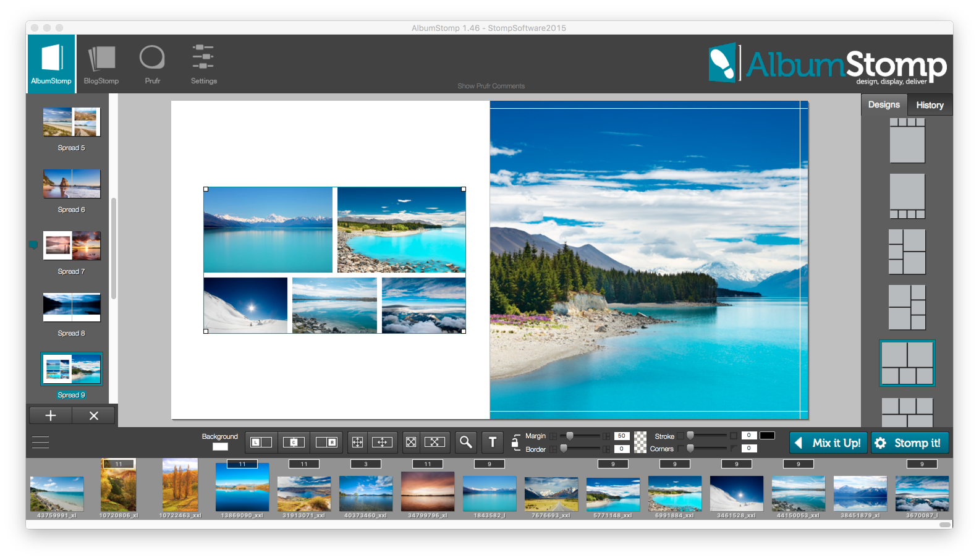
Task: Click the Margin value field showing 50
Action: pos(622,436)
